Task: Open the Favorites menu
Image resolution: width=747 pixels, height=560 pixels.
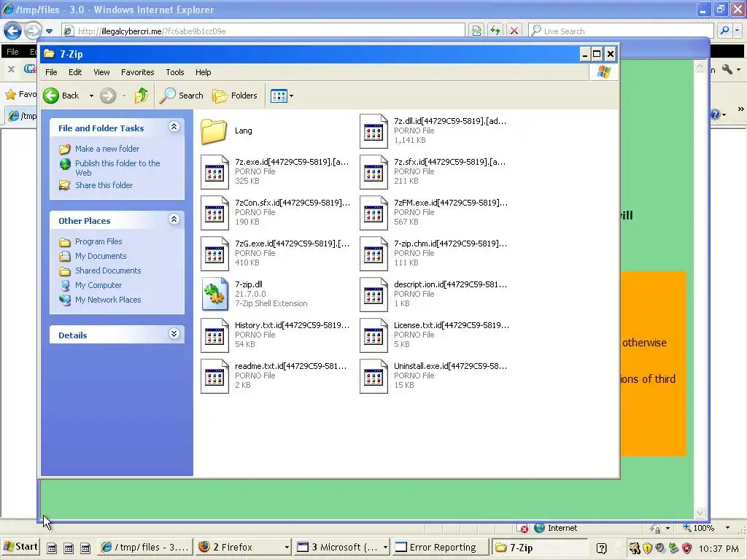Action: click(x=138, y=72)
